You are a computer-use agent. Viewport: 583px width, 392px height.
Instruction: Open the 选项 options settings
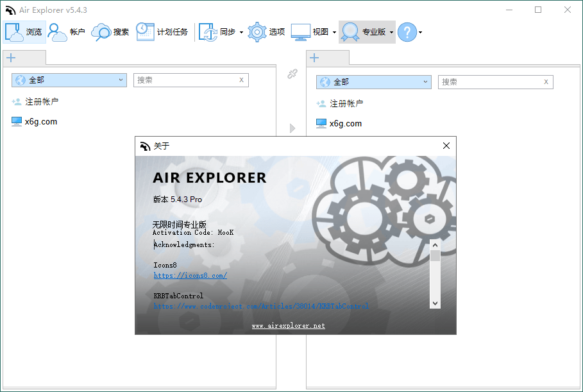coord(265,31)
